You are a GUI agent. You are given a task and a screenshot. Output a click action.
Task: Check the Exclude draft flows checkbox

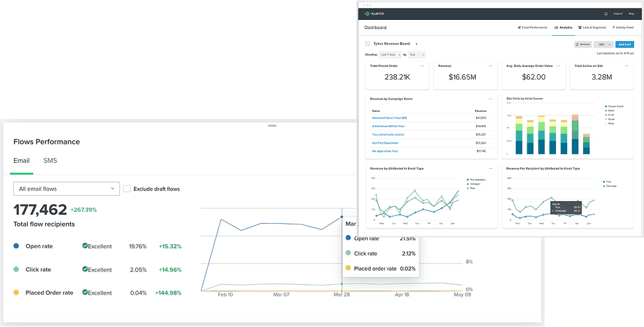[x=127, y=189]
